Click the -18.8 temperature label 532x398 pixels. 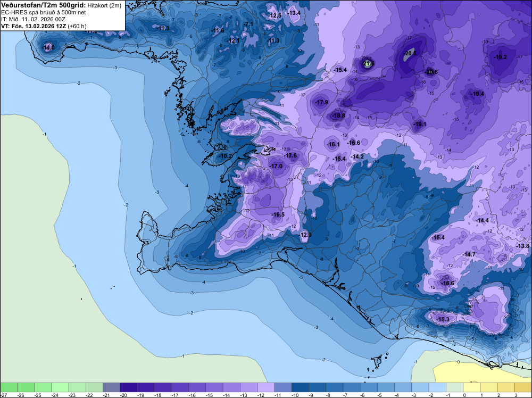338,115
